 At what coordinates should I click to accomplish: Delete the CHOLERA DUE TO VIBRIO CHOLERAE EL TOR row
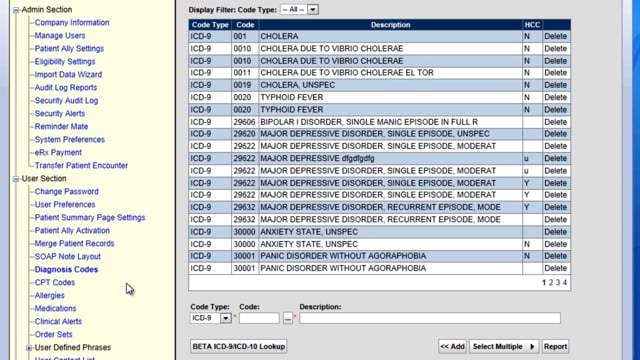(x=556, y=73)
